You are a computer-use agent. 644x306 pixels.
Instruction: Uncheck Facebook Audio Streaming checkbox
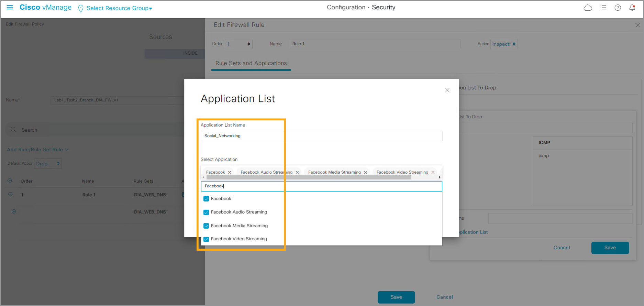point(206,212)
